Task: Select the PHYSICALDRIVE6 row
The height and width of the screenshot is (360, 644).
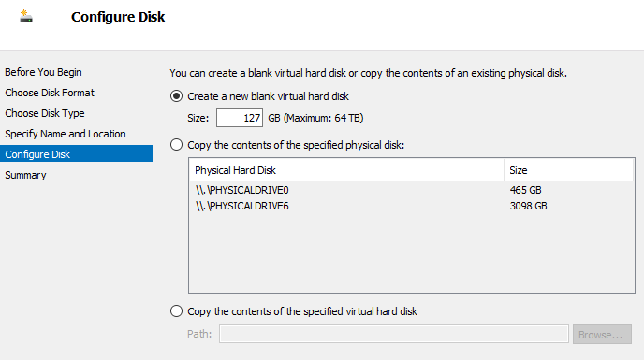Action: tap(412, 206)
